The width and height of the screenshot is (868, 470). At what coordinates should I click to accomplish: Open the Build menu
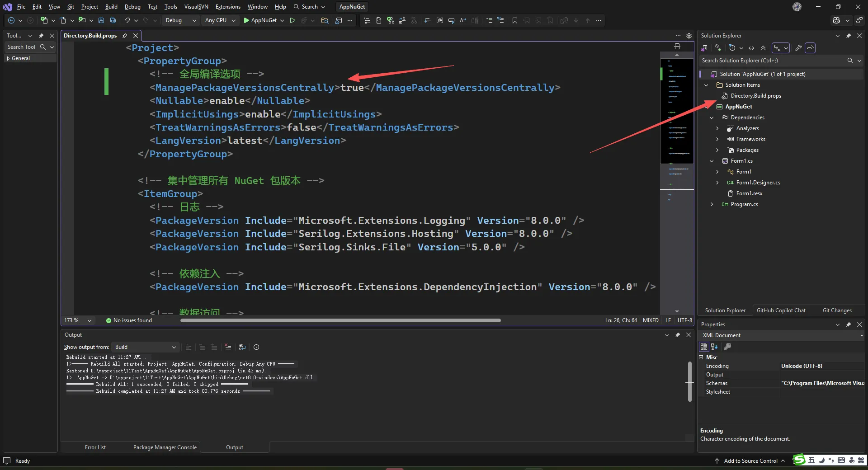111,7
